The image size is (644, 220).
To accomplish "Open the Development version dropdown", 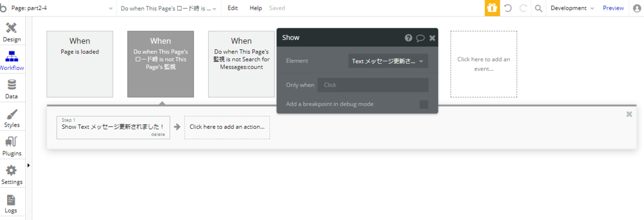I will point(572,8).
